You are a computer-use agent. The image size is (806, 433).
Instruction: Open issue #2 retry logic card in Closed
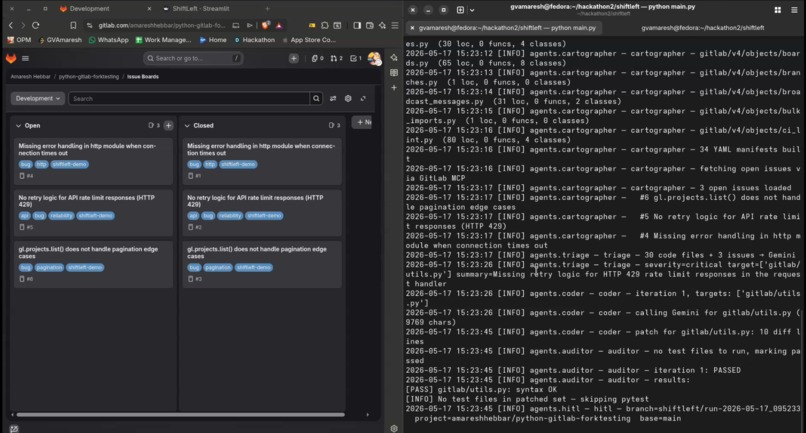(x=262, y=212)
